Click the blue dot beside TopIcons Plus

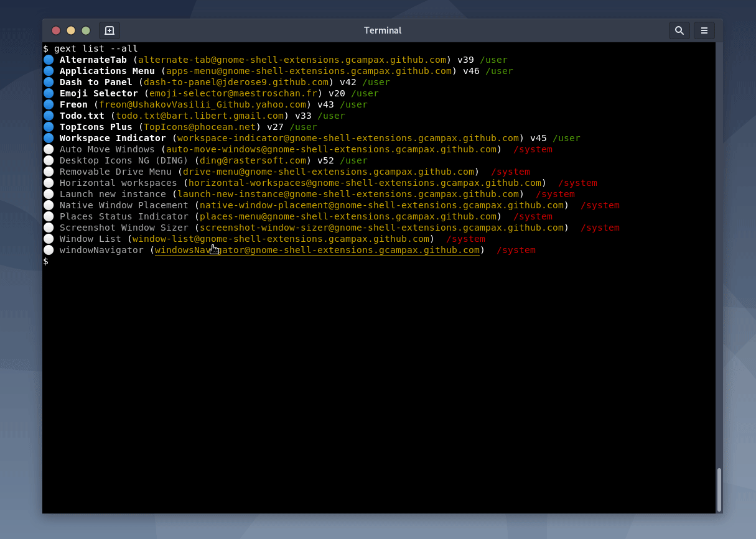(49, 127)
